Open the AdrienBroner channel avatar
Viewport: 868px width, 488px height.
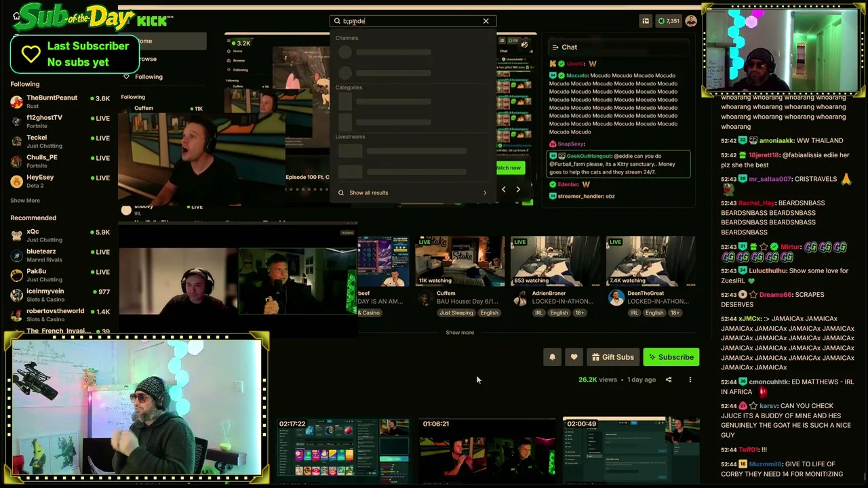[x=520, y=298]
